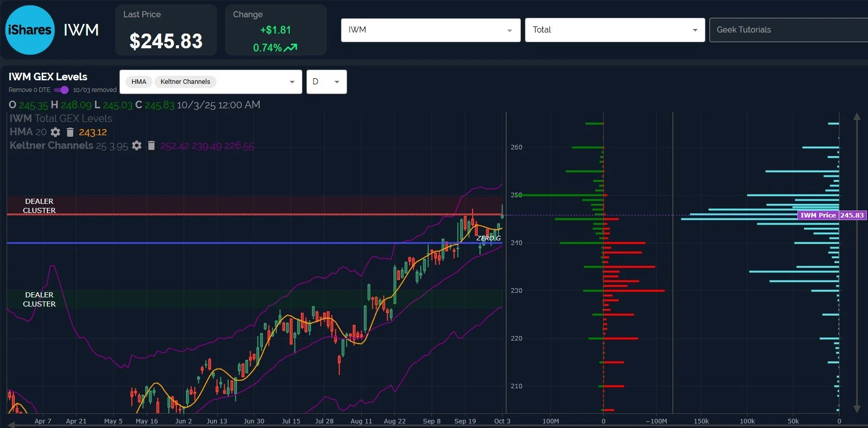Open HMA 20 settings gear
This screenshot has width=868, height=428.
coord(55,132)
